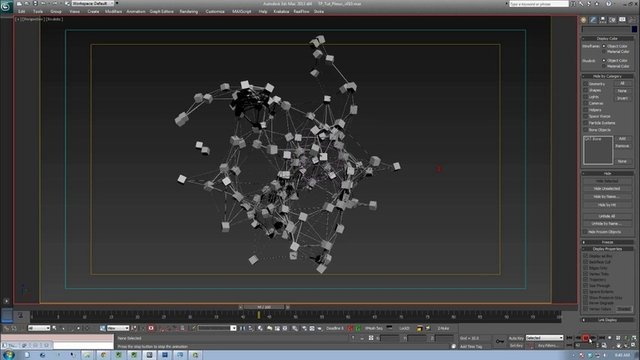Collapse the Display Color rollout

pos(607,38)
